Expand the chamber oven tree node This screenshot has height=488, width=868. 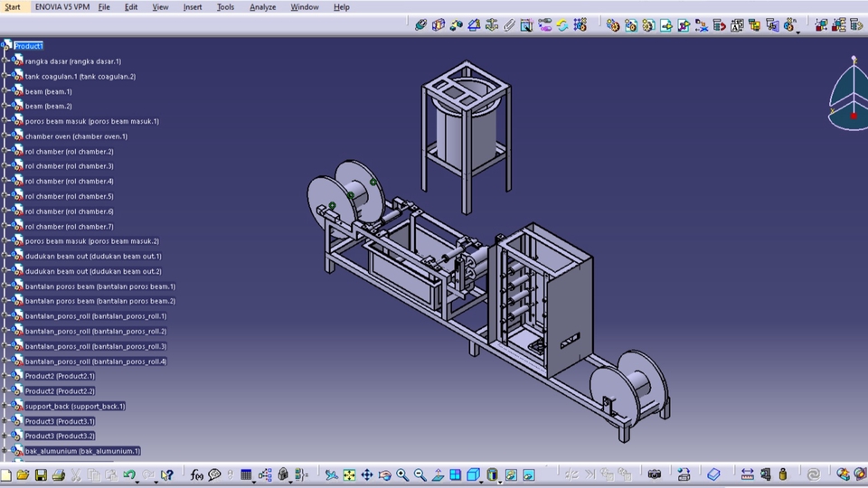click(x=5, y=136)
